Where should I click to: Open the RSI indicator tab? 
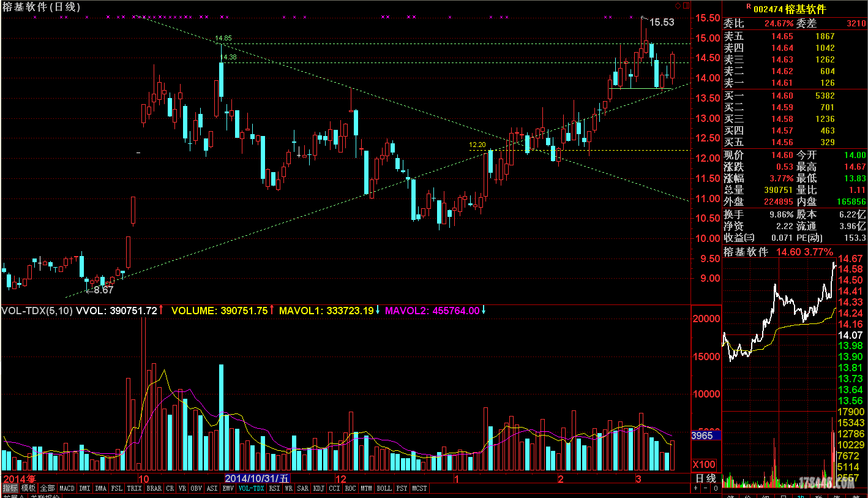pyautogui.click(x=274, y=488)
